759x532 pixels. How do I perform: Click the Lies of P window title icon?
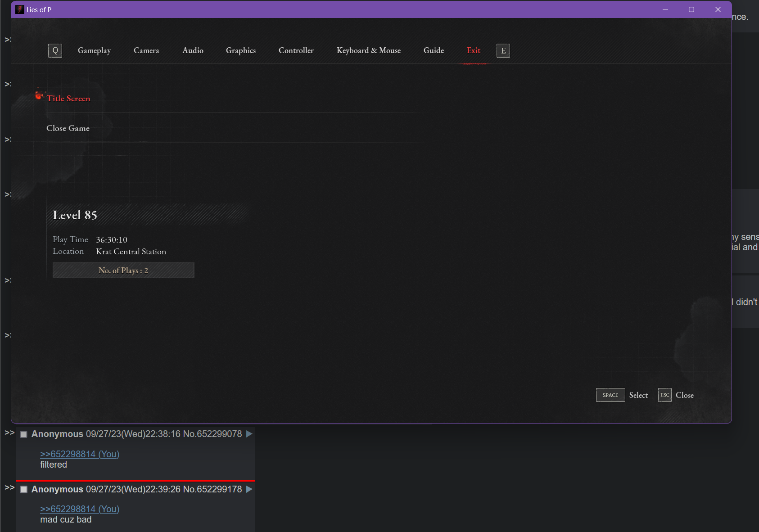point(19,9)
